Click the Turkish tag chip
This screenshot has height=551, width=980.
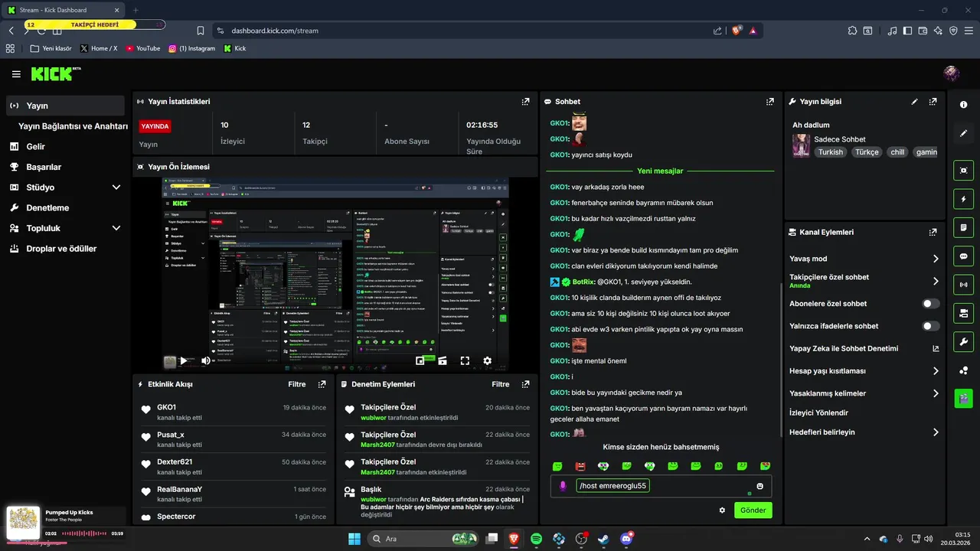coord(830,152)
